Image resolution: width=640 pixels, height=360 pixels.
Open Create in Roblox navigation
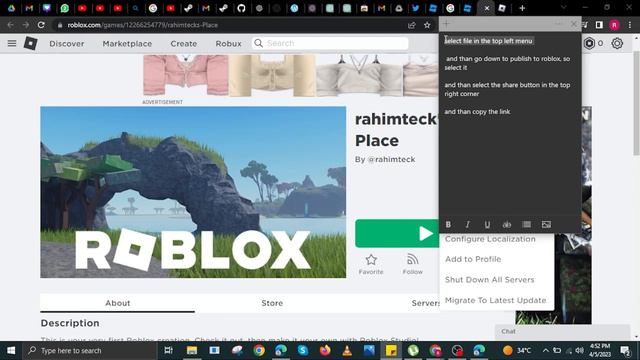click(x=184, y=44)
